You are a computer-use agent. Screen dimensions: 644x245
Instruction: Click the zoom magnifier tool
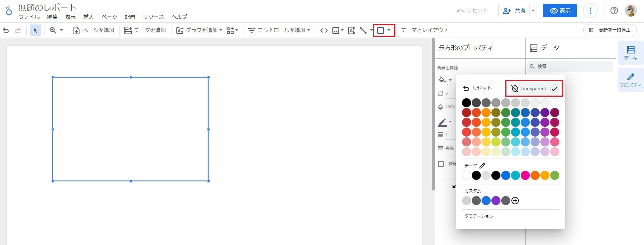click(x=53, y=30)
